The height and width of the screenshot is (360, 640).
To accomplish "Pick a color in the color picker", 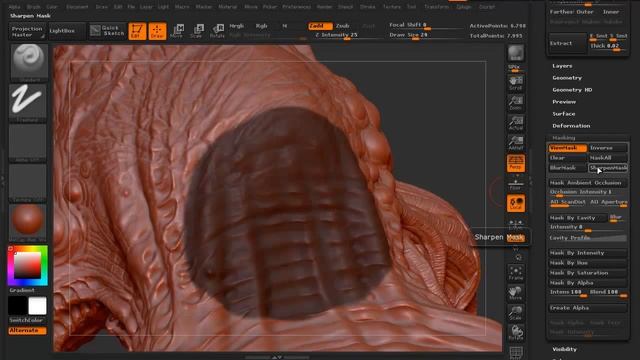I will pos(28,265).
